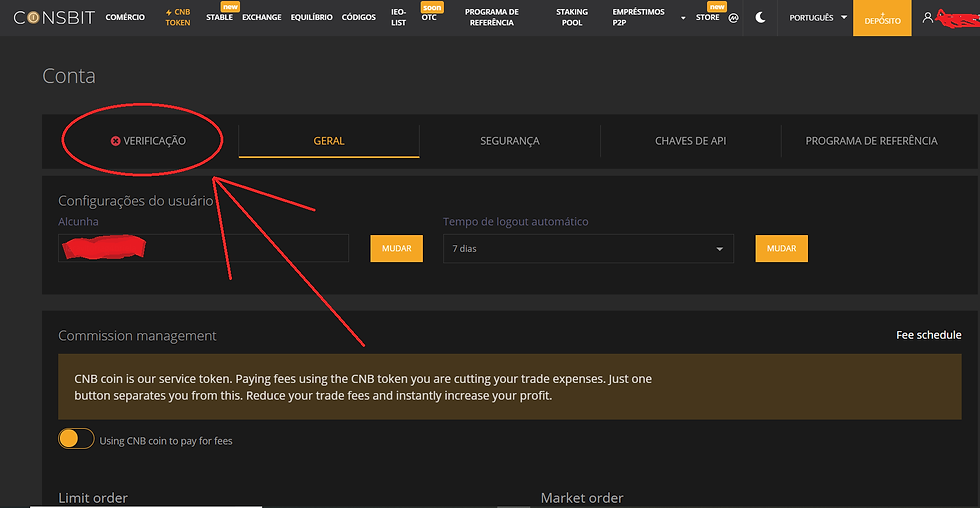Select the Geral tab

pyautogui.click(x=329, y=141)
